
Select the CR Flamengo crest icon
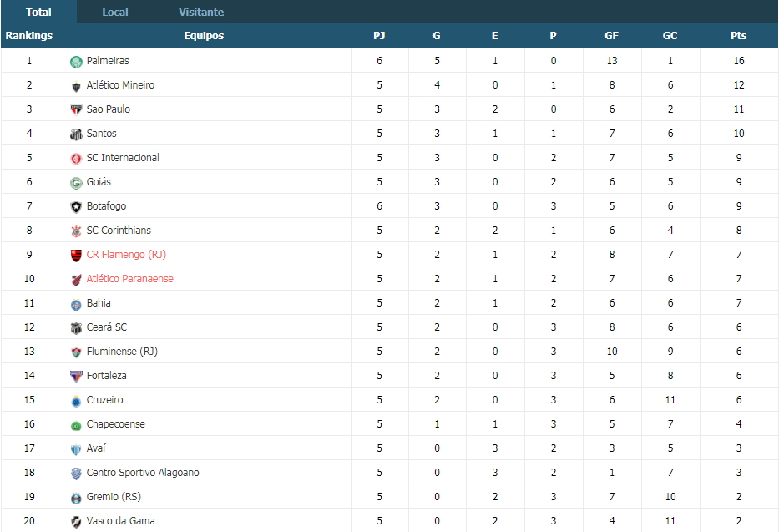point(76,256)
